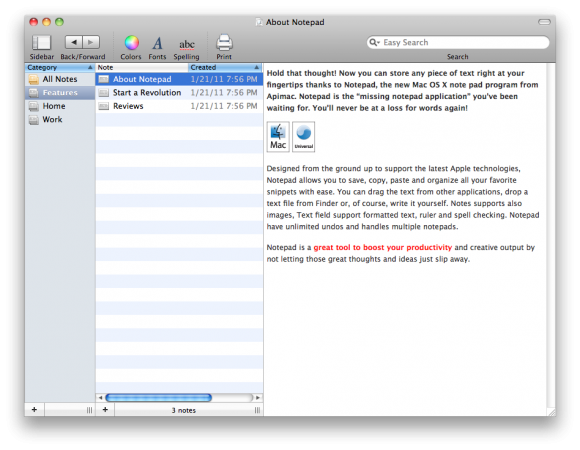
Task: Go back with the left arrow button
Action: tap(74, 42)
